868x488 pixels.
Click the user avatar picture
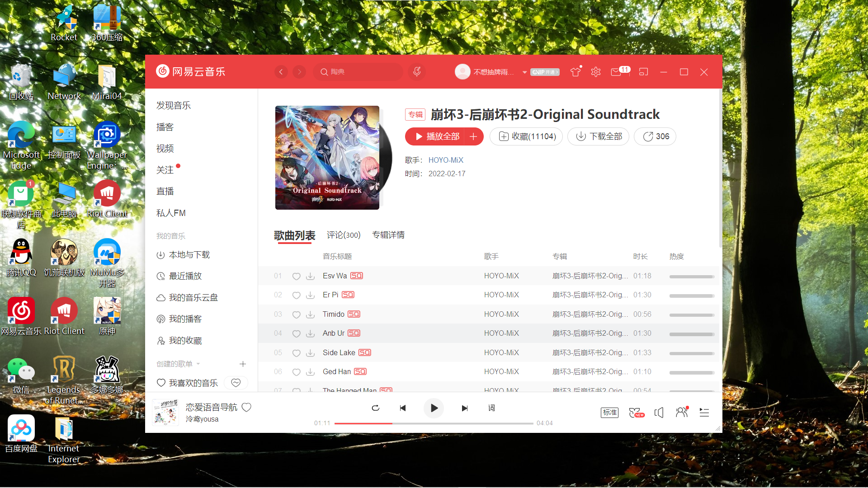pyautogui.click(x=462, y=72)
